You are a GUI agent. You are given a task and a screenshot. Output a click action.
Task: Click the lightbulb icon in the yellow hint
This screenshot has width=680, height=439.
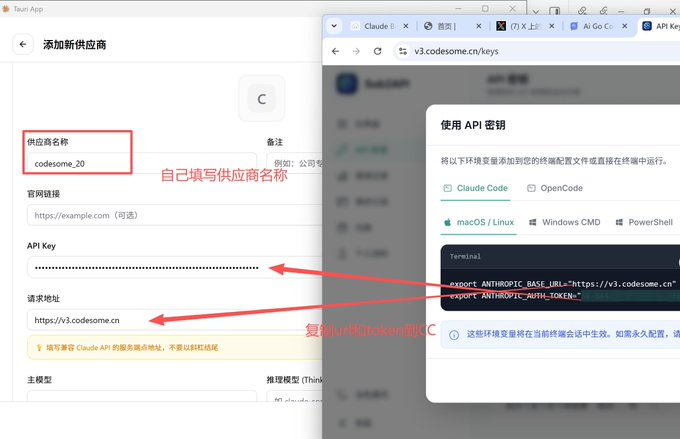(39, 347)
